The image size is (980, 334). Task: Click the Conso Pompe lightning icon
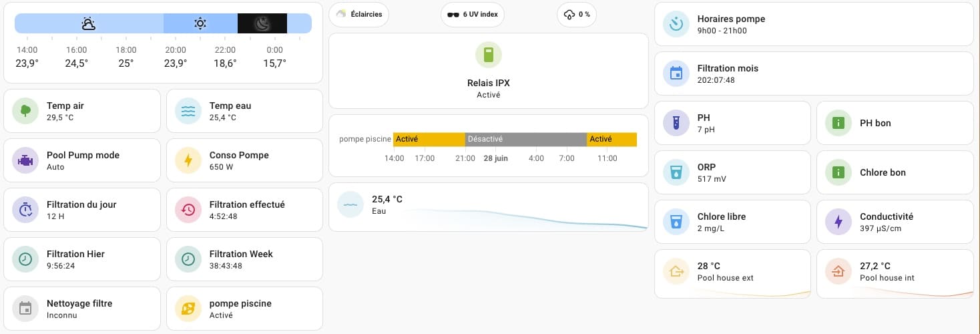[188, 160]
